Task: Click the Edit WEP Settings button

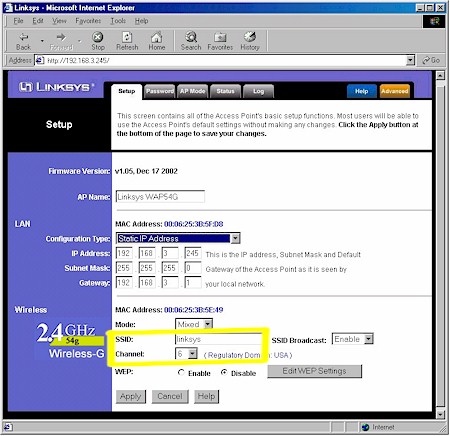Action: click(x=314, y=371)
